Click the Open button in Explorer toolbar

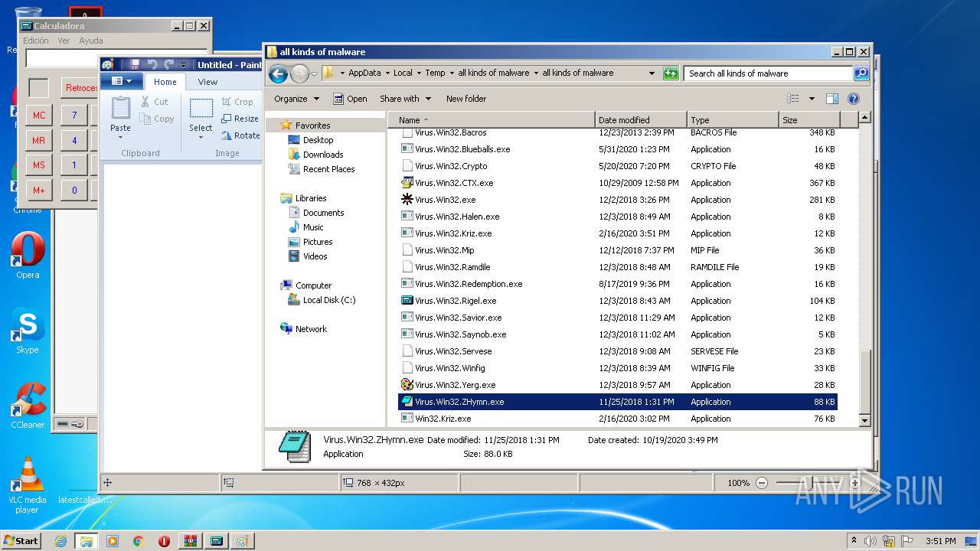pyautogui.click(x=350, y=99)
